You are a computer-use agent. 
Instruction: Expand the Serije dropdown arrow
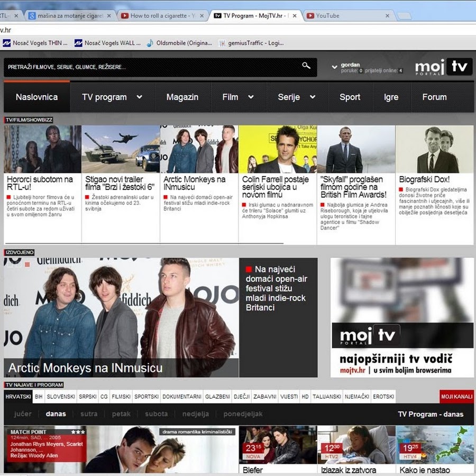coord(313,97)
